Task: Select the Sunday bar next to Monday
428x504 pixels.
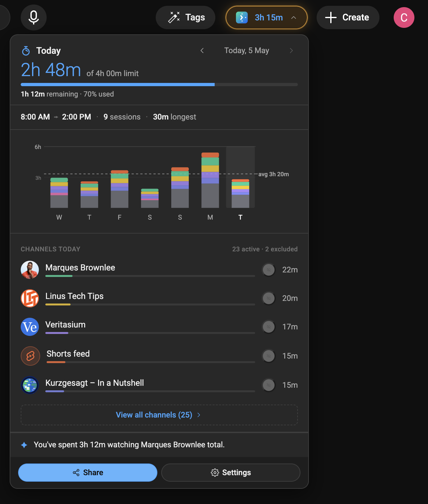Action: [180, 188]
